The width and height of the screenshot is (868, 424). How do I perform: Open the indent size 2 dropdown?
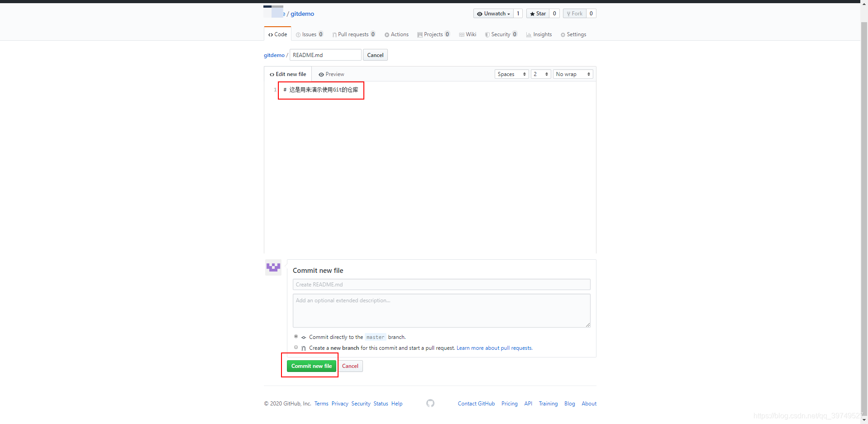[541, 74]
